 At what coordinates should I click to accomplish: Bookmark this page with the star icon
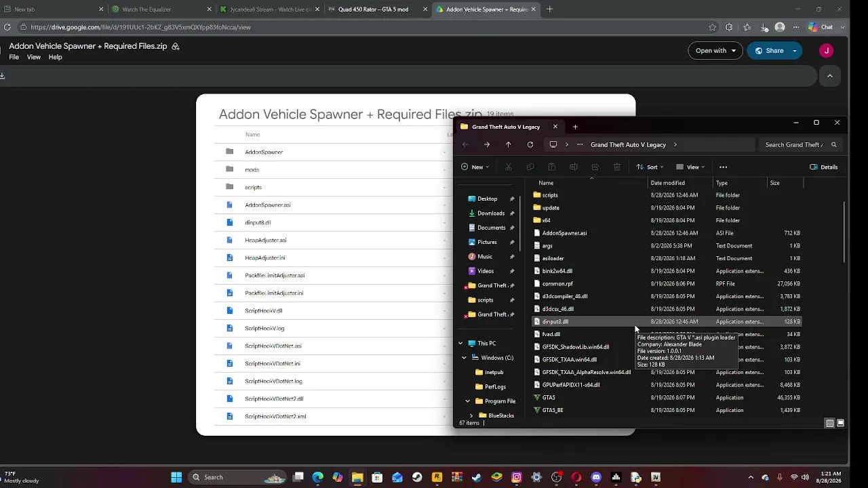pyautogui.click(x=712, y=27)
